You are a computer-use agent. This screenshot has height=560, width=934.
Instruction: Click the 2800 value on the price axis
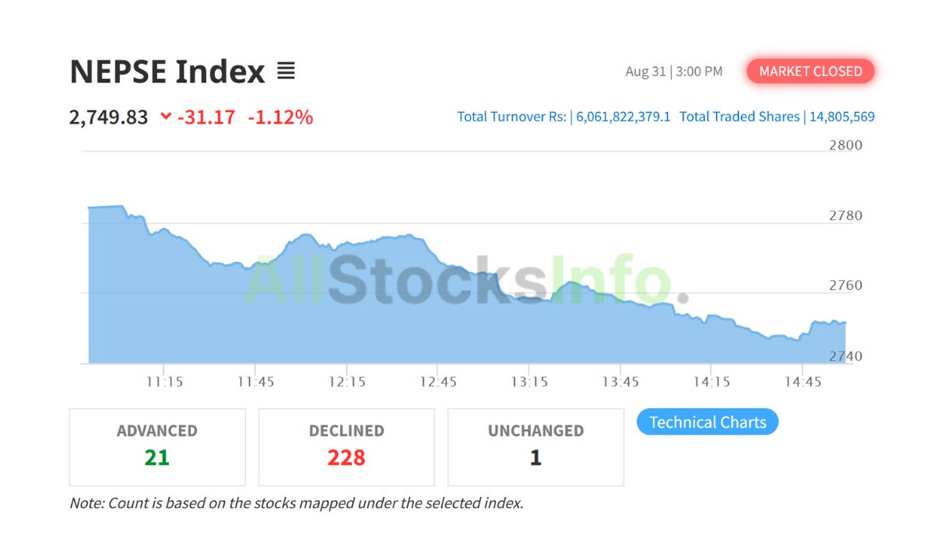pyautogui.click(x=847, y=145)
